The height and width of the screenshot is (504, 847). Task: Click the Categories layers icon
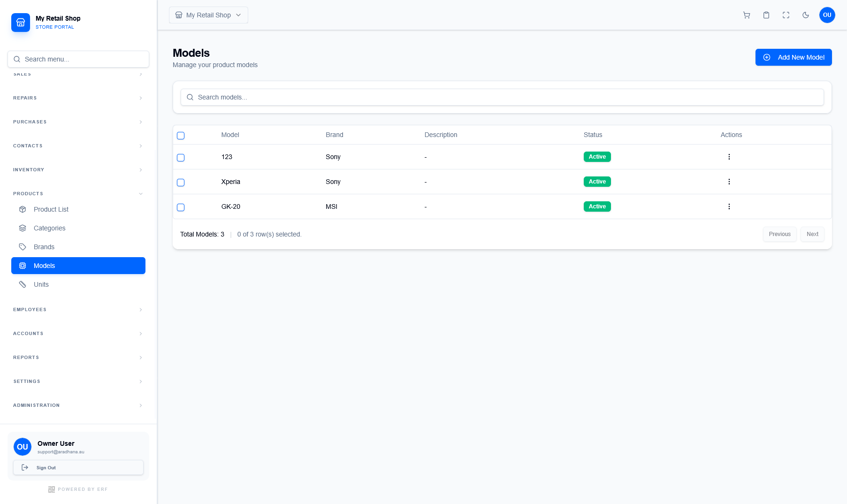click(x=23, y=228)
